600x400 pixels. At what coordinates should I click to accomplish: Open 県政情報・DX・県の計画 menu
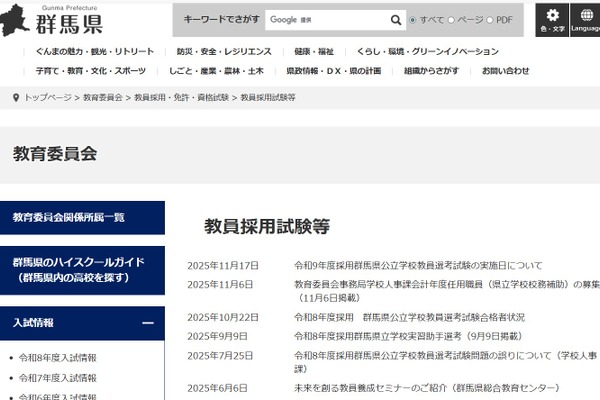click(x=334, y=71)
